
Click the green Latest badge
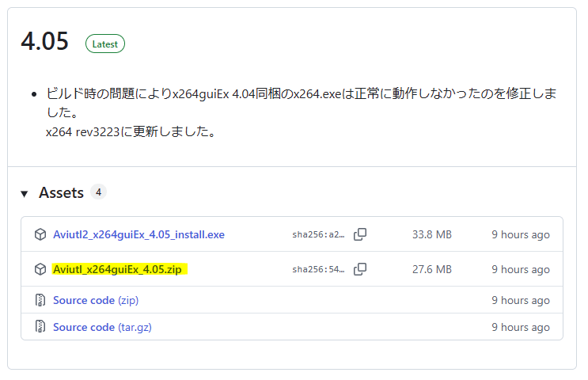[x=104, y=44]
